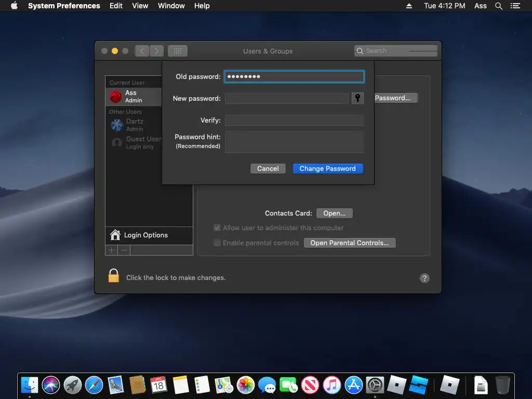Open iTunes music note in dock
This screenshot has height=399, width=532.
[332, 385]
